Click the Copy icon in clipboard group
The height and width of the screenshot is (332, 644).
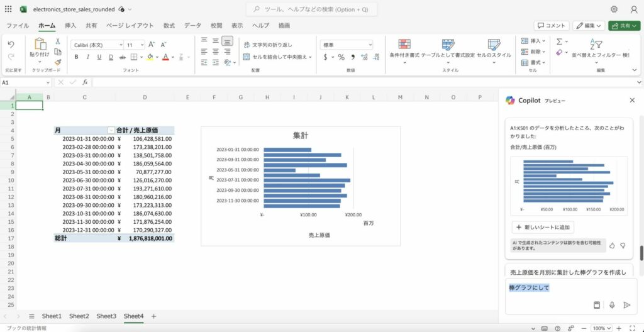(x=58, y=52)
